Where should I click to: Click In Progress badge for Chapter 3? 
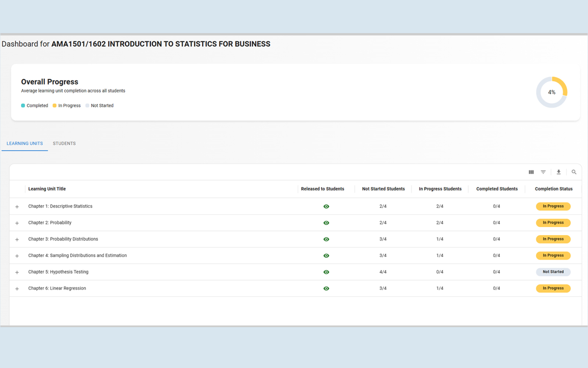click(x=553, y=239)
